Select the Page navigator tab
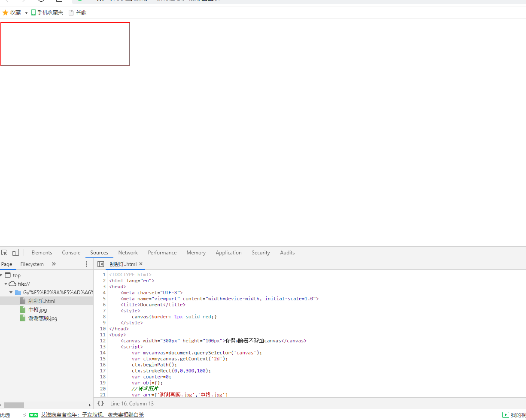 pyautogui.click(x=7, y=264)
